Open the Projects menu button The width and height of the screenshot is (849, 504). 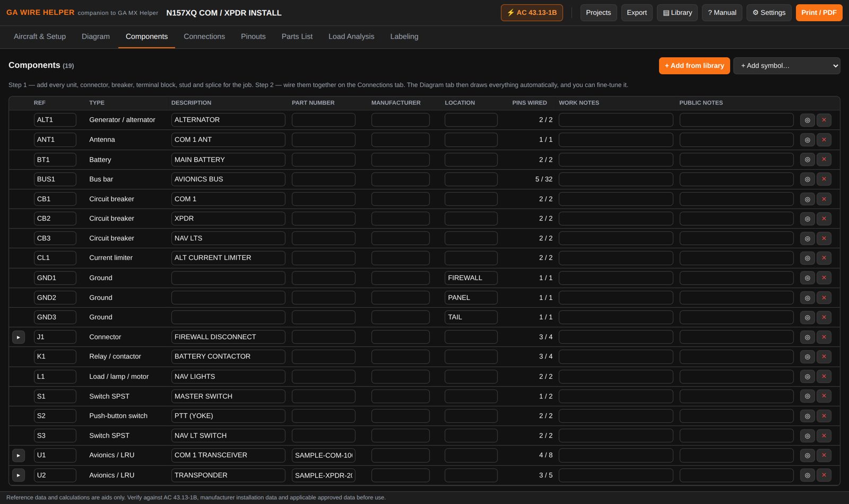(599, 13)
